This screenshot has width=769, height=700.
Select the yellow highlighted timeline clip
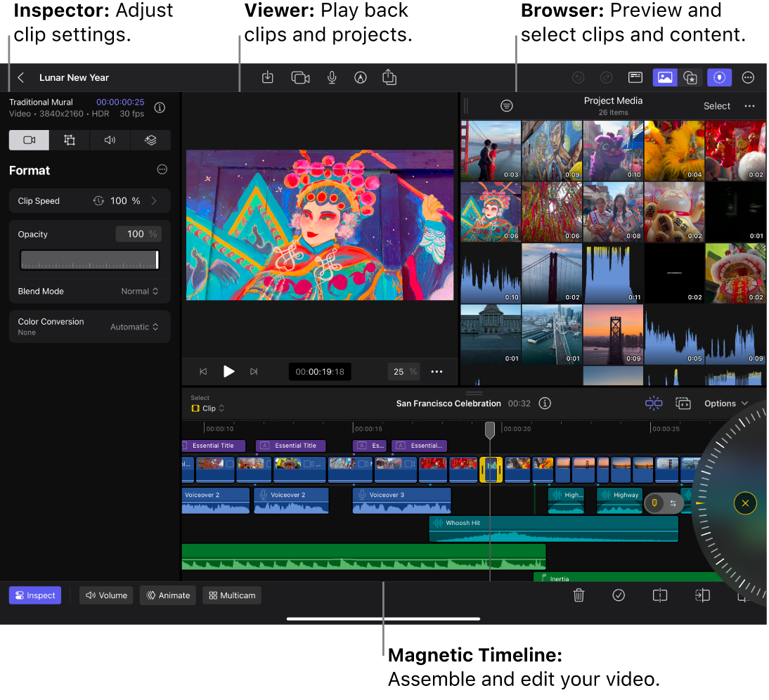point(491,469)
